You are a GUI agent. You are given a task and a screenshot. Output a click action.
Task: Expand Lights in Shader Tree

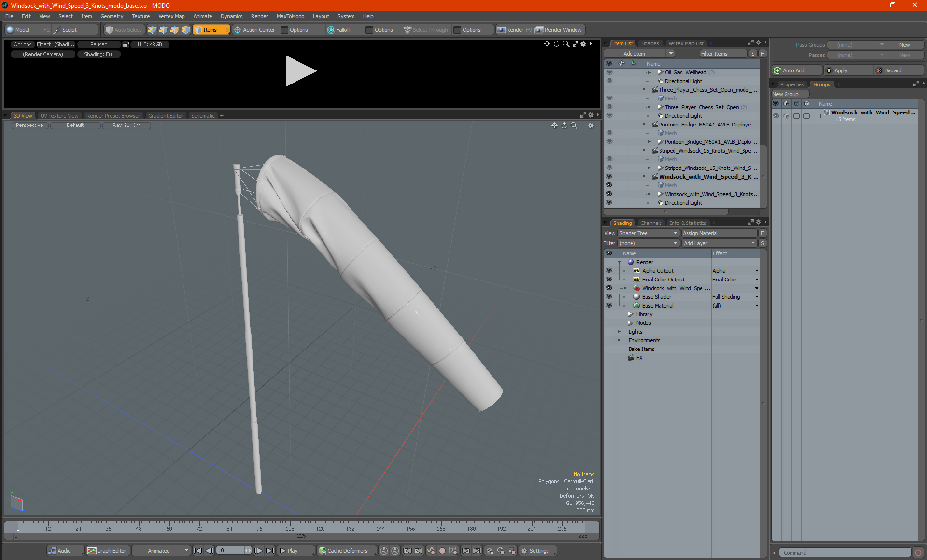[620, 332]
